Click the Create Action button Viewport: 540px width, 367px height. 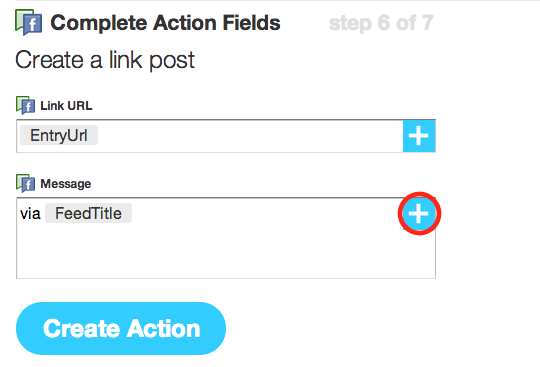coord(121,328)
